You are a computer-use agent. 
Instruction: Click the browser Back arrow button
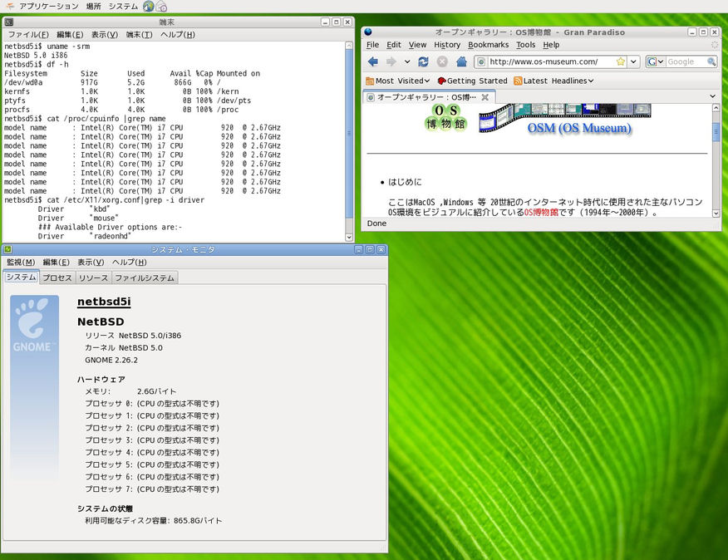(373, 61)
